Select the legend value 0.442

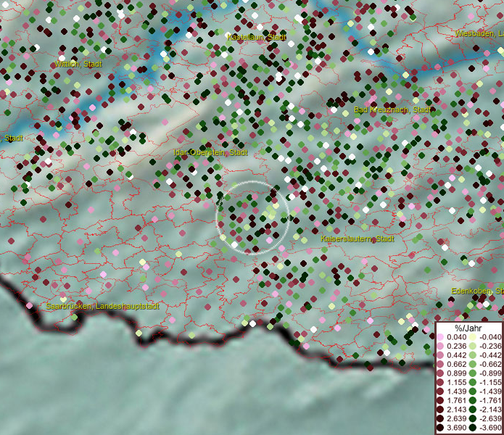click(x=456, y=355)
